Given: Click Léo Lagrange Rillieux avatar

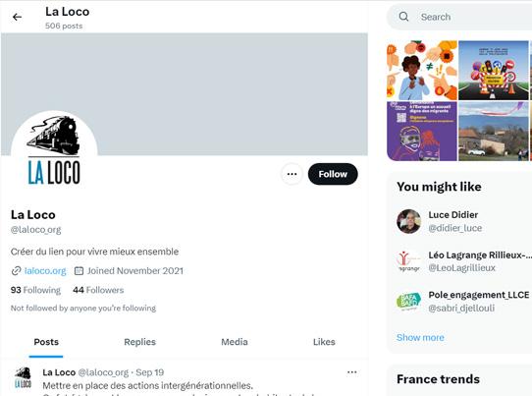Looking at the screenshot, I should (409, 261).
